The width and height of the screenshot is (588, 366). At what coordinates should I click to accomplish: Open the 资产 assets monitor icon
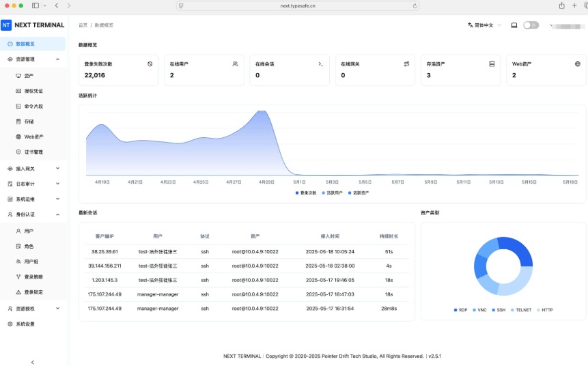click(18, 76)
